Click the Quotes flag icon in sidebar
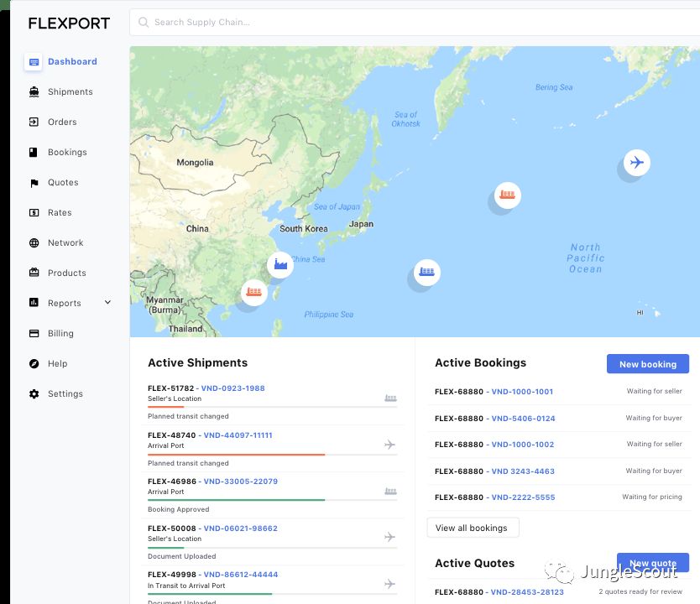The width and height of the screenshot is (700, 604). pos(34,183)
